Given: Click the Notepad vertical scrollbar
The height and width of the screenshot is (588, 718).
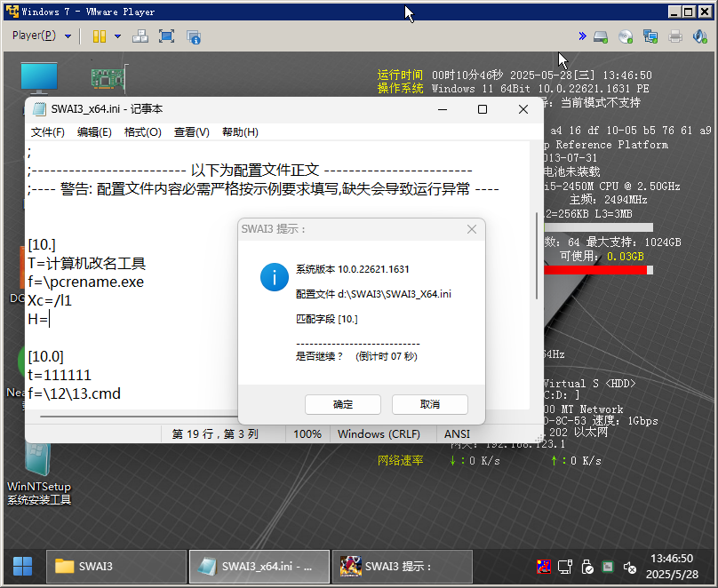Looking at the screenshot, I should [535, 258].
